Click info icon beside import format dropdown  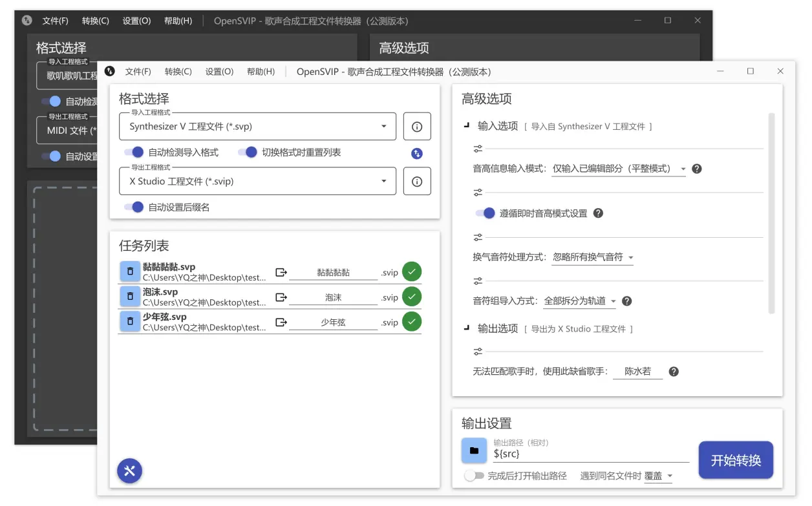(x=417, y=127)
